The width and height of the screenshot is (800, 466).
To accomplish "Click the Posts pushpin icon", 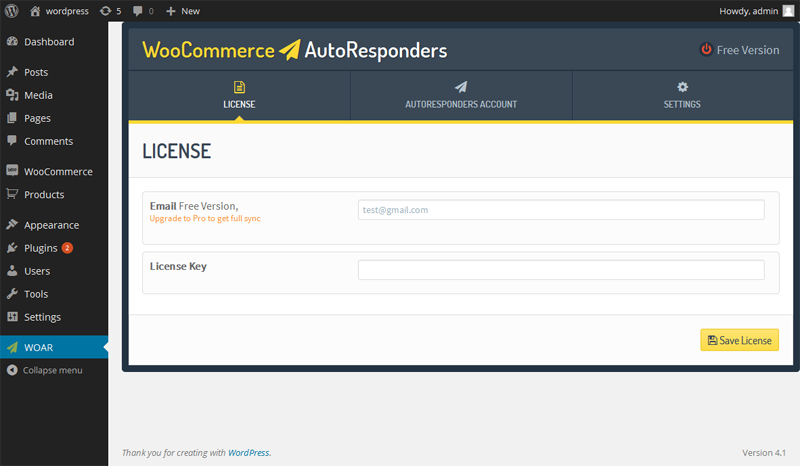I will (12, 71).
